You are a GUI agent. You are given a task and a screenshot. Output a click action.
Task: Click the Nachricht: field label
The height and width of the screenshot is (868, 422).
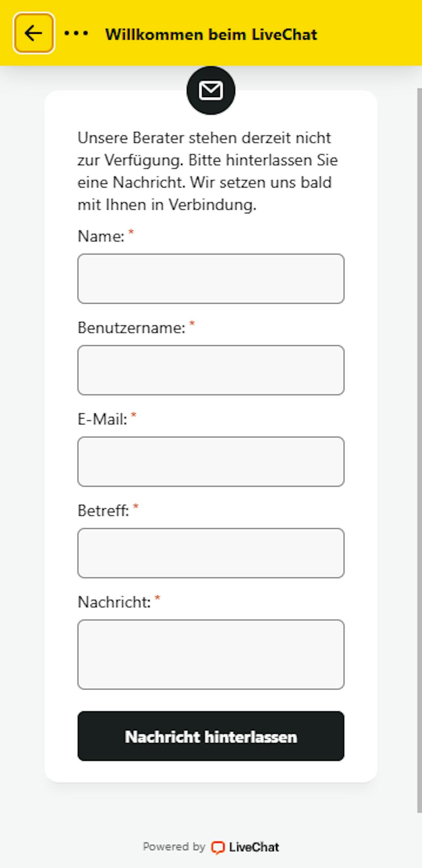114,602
